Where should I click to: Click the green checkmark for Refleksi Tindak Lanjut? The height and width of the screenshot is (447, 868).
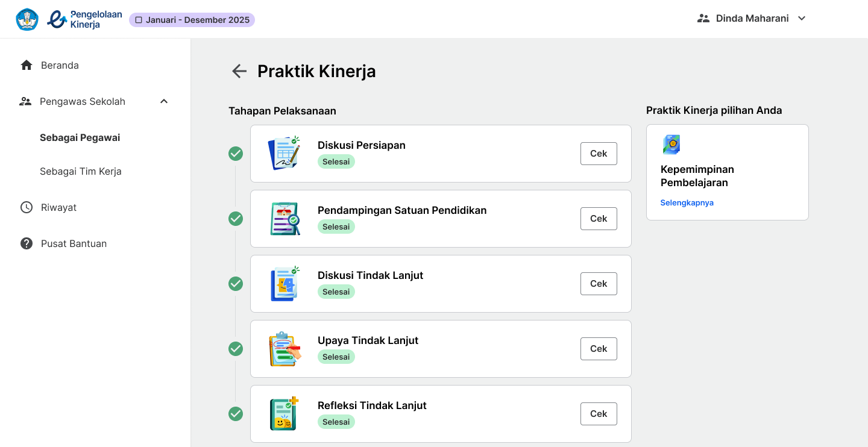click(x=236, y=414)
